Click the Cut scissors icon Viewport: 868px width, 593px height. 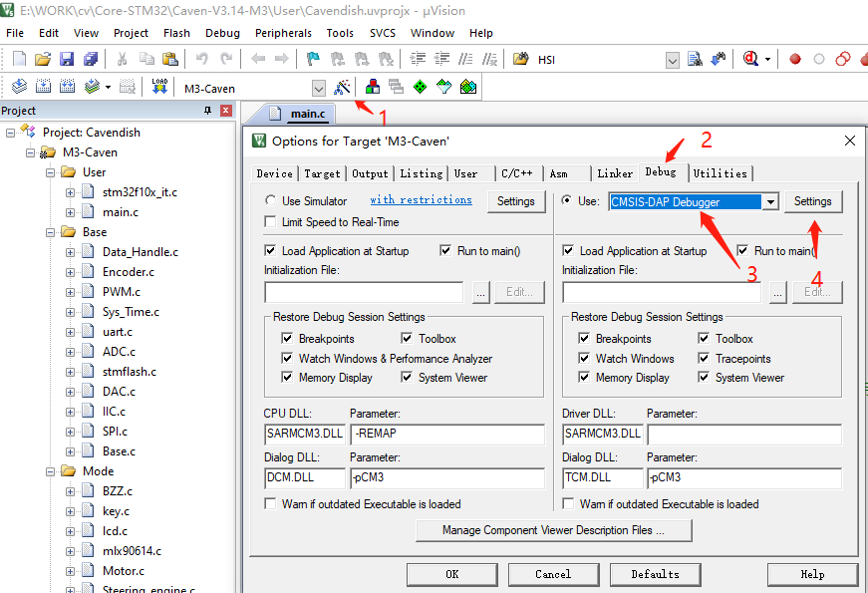click(x=123, y=59)
